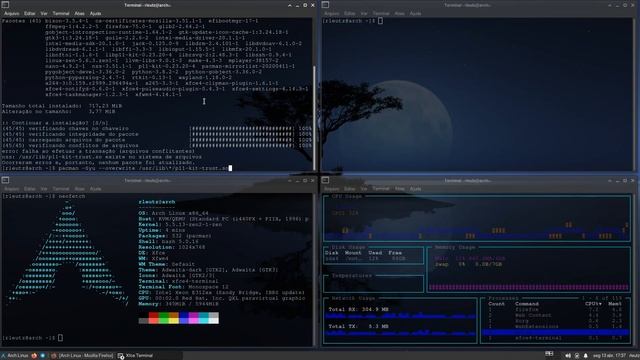This screenshot has height=360, width=640.
Task: Open Abas menu in pacman terminal
Action: (x=80, y=13)
